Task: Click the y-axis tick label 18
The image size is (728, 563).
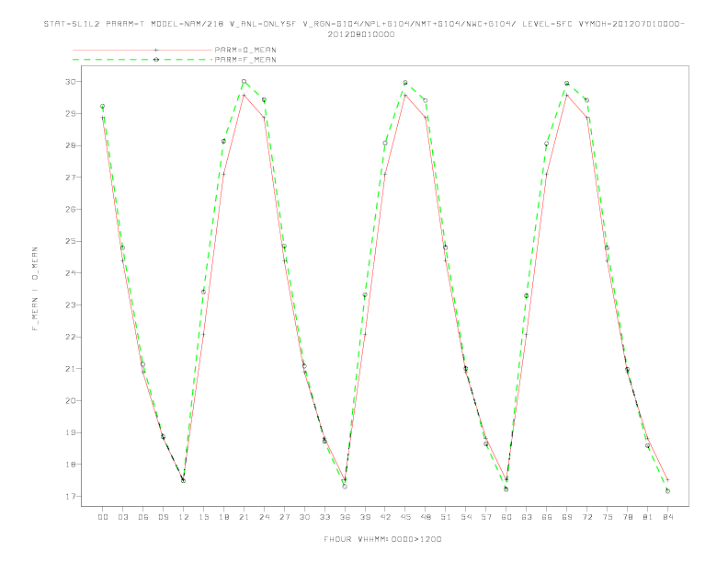Action: click(x=71, y=465)
